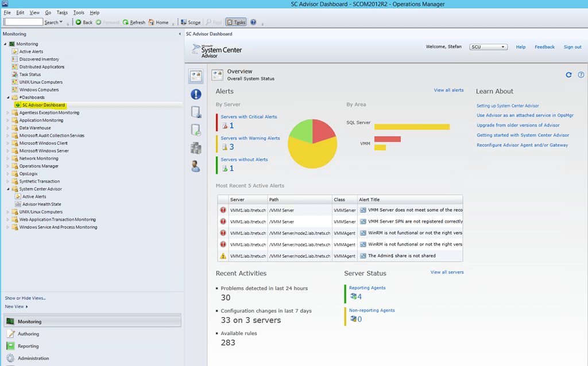Viewport: 588px width, 366px height.
Task: Open the Go menu
Action: click(48, 13)
